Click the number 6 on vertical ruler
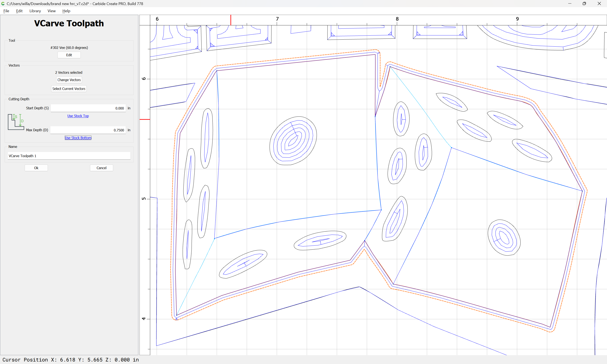The image size is (607, 364). (x=144, y=79)
